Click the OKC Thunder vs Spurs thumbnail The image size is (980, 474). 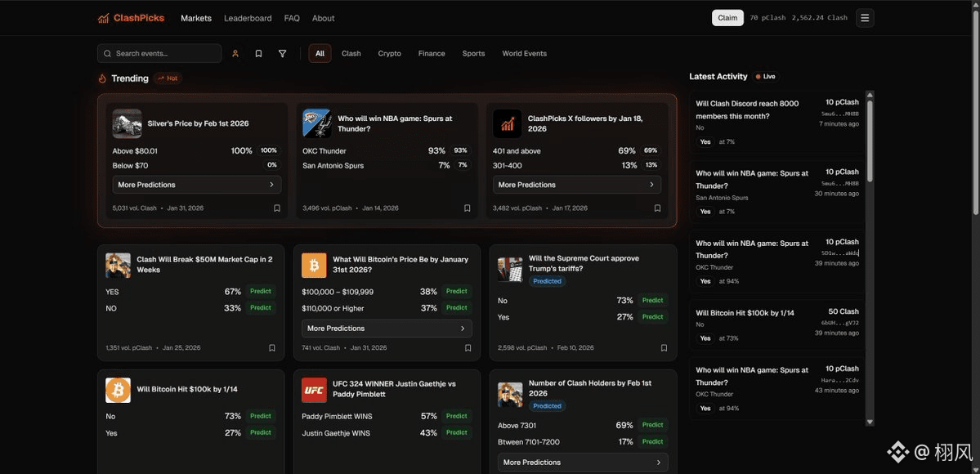coord(317,124)
